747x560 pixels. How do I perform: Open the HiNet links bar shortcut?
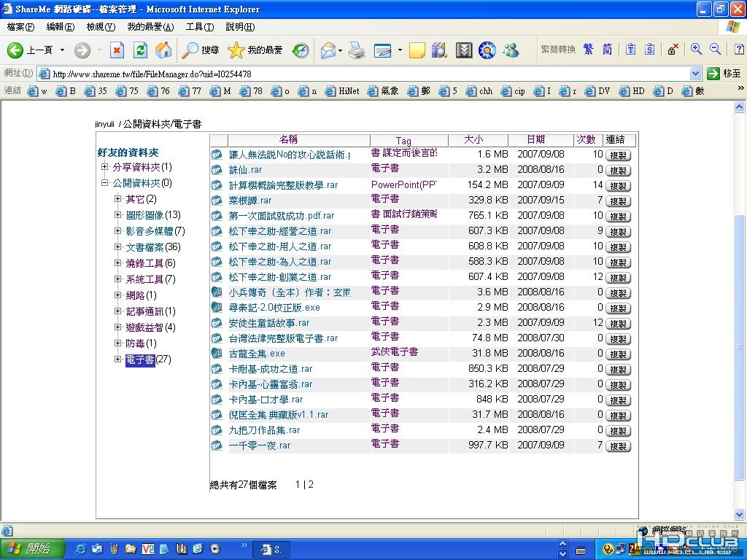point(343,91)
